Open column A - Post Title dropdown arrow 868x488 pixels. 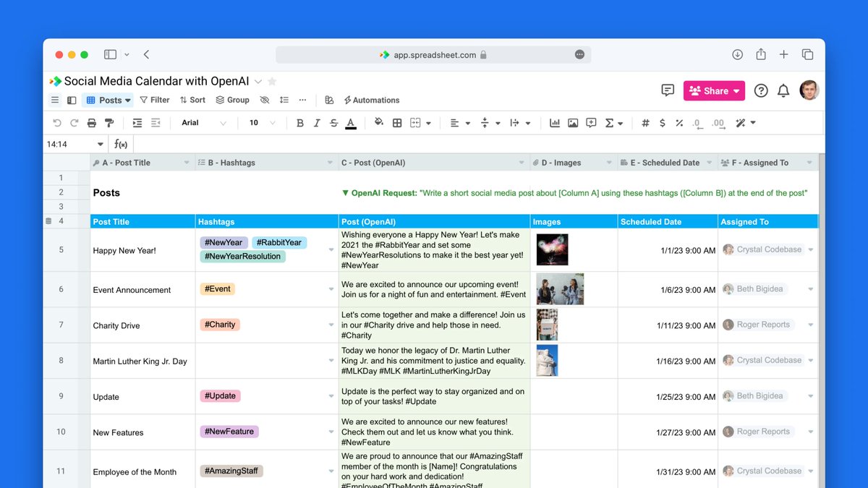tap(187, 163)
